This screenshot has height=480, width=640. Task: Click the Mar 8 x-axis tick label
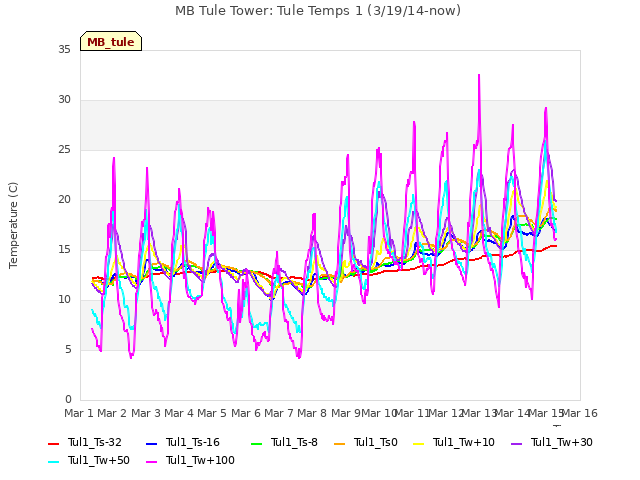click(x=312, y=413)
